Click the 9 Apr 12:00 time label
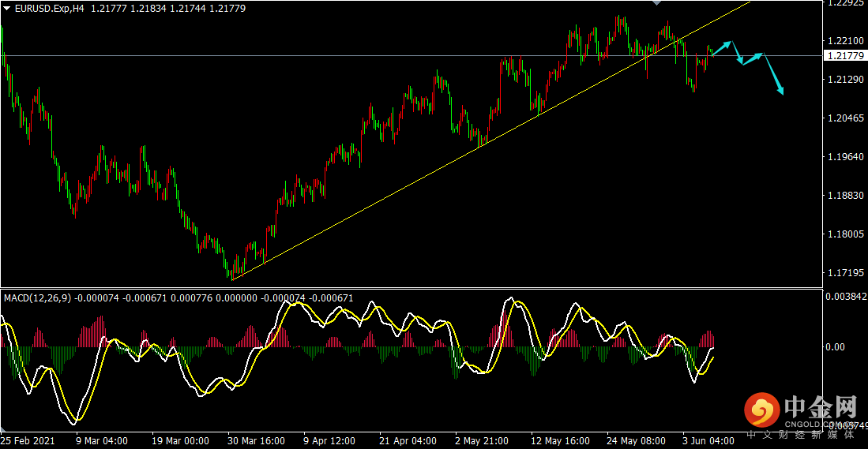This screenshot has height=449, width=868. (330, 441)
